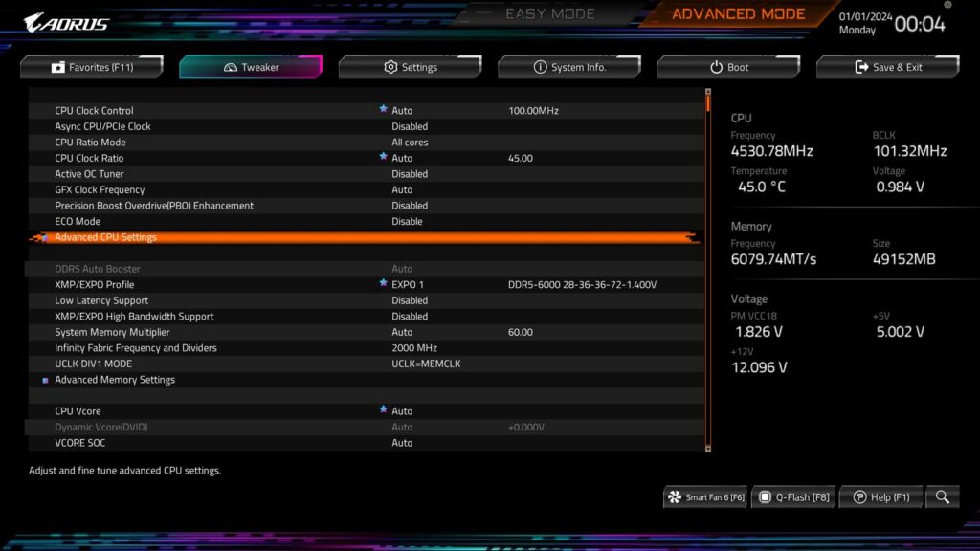Viewport: 980px width, 551px height.
Task: Open the Save & Exit tab
Action: (887, 67)
